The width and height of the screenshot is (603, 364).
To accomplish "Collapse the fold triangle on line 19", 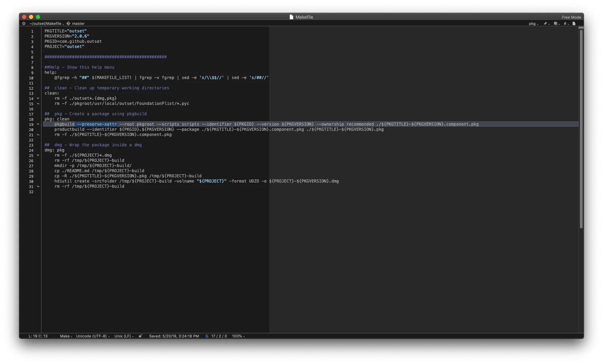I will tap(38, 124).
